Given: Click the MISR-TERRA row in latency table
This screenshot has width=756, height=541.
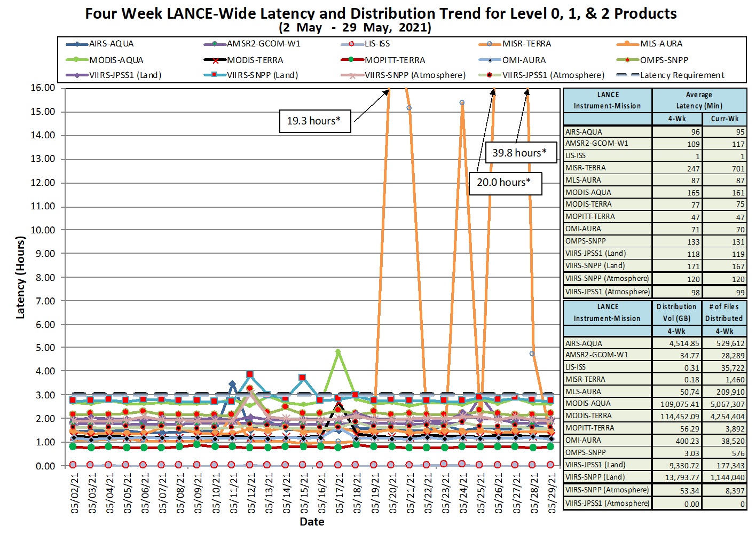Looking at the screenshot, I should (x=655, y=168).
